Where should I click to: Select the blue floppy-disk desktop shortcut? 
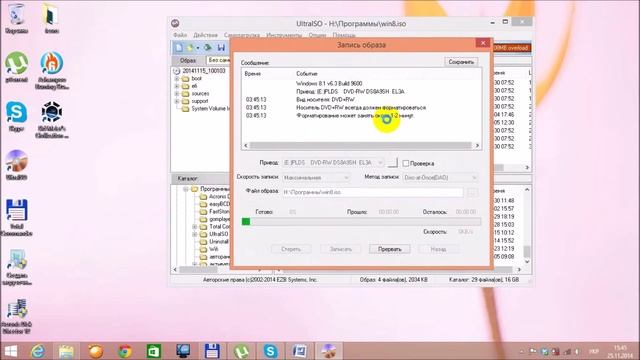pyautogui.click(x=16, y=218)
